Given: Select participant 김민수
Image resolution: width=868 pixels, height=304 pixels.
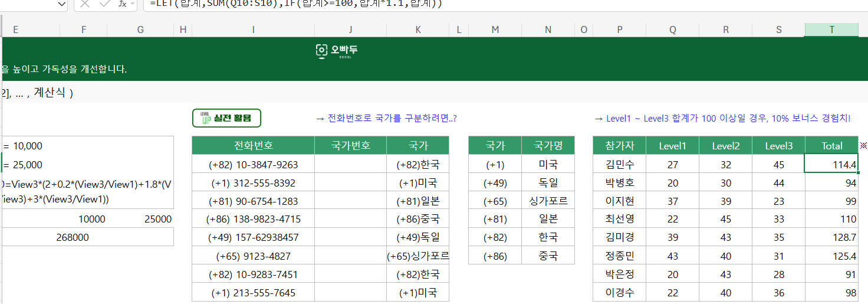Looking at the screenshot, I should pos(620,165).
